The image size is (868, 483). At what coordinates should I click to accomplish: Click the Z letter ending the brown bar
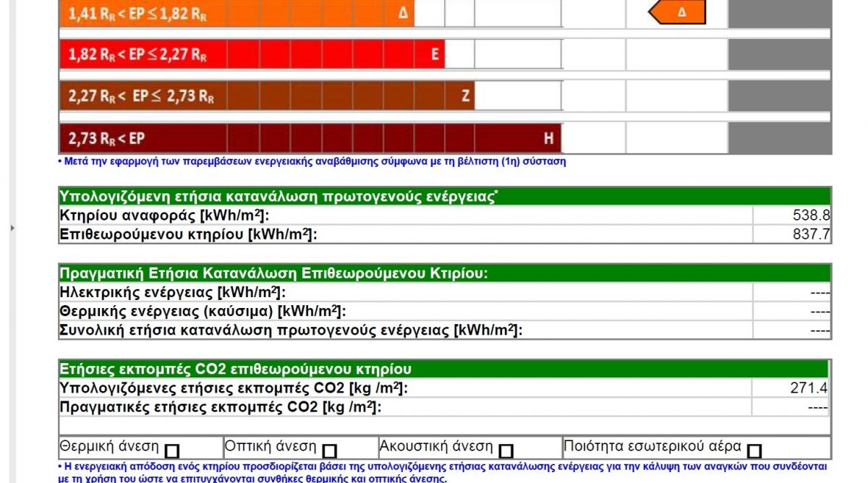point(466,95)
